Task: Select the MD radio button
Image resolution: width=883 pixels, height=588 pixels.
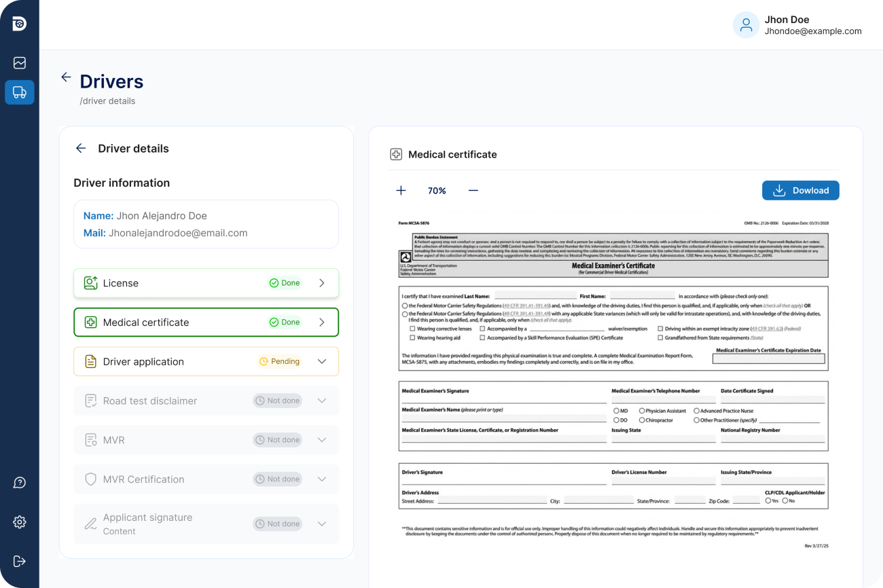Action: (x=616, y=411)
